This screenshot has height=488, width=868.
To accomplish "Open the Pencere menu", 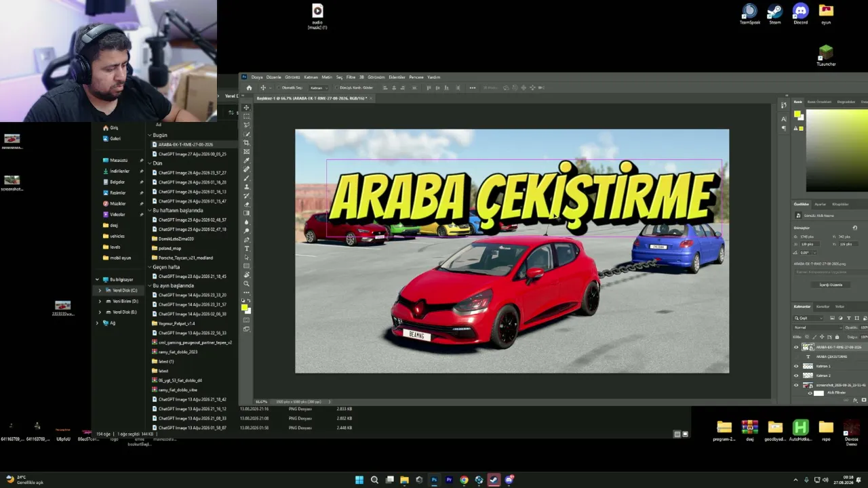I will pyautogui.click(x=416, y=77).
